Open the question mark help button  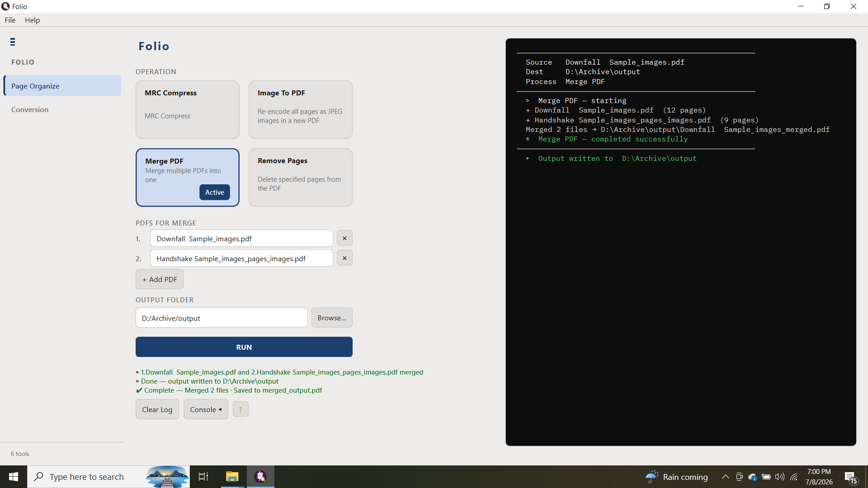coord(241,409)
